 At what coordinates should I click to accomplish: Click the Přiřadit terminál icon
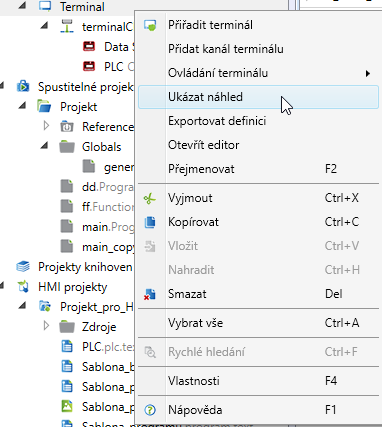coord(150,25)
